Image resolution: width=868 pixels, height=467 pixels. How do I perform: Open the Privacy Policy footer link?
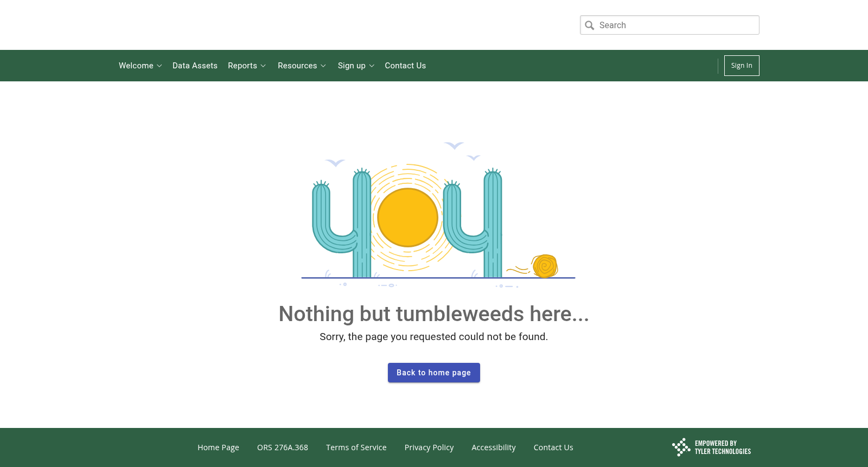429,447
